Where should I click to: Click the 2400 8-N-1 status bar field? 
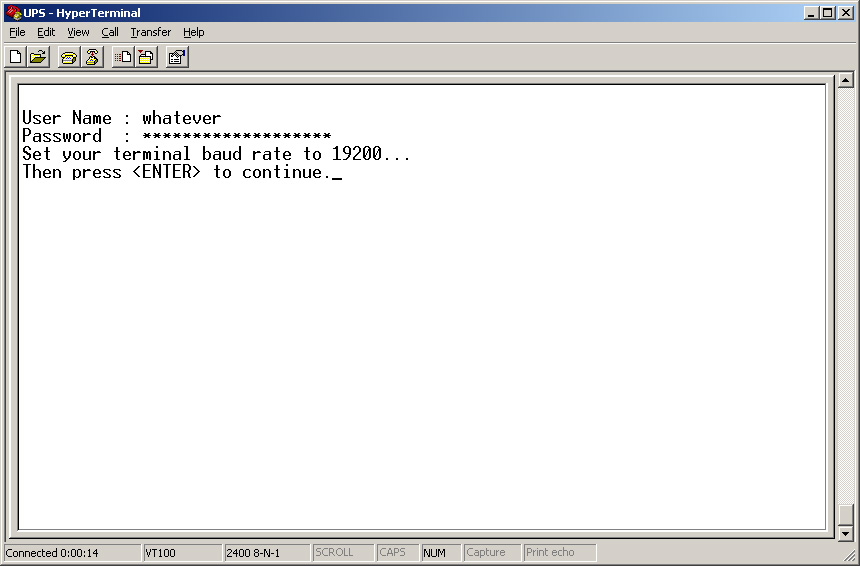pyautogui.click(x=267, y=553)
